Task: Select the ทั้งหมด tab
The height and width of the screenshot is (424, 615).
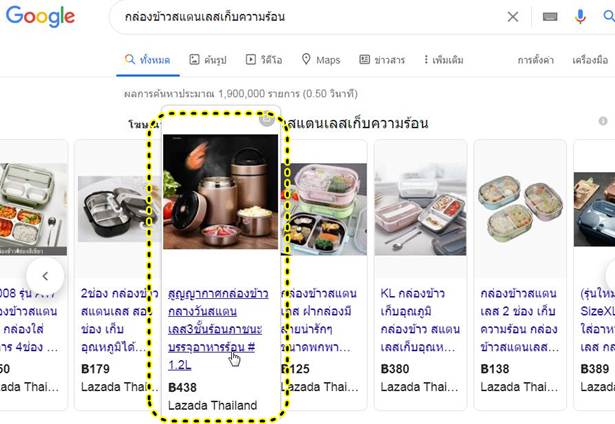Action: point(147,60)
